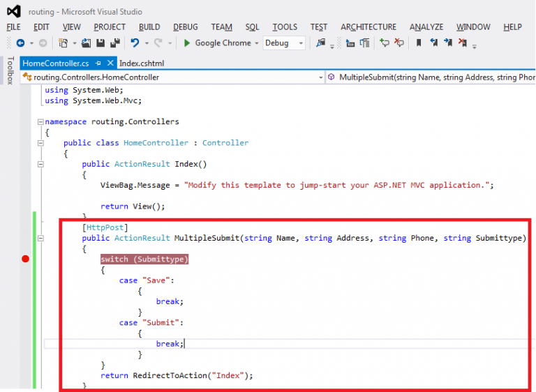Select the HomeController.cs tab

pos(56,63)
